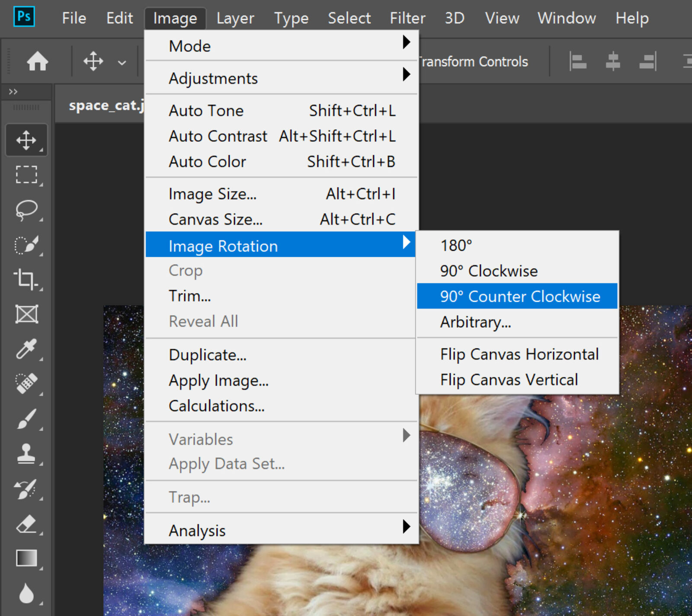Click the Move tool preset icon in options bar
The width and height of the screenshot is (692, 616).
tap(93, 61)
